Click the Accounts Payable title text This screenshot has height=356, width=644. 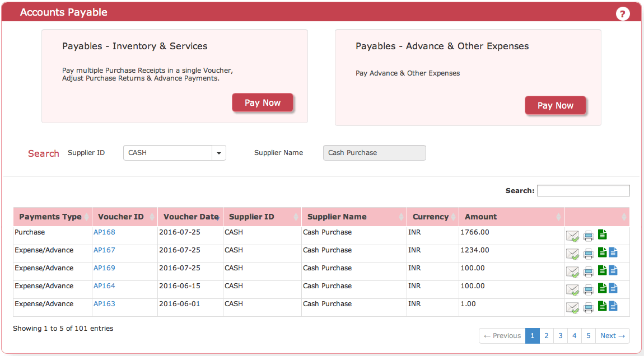coord(64,12)
